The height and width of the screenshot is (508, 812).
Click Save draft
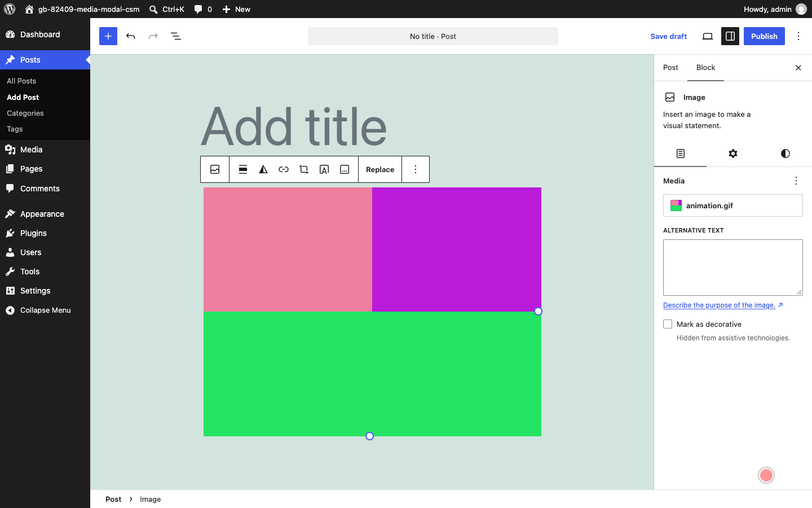point(669,36)
